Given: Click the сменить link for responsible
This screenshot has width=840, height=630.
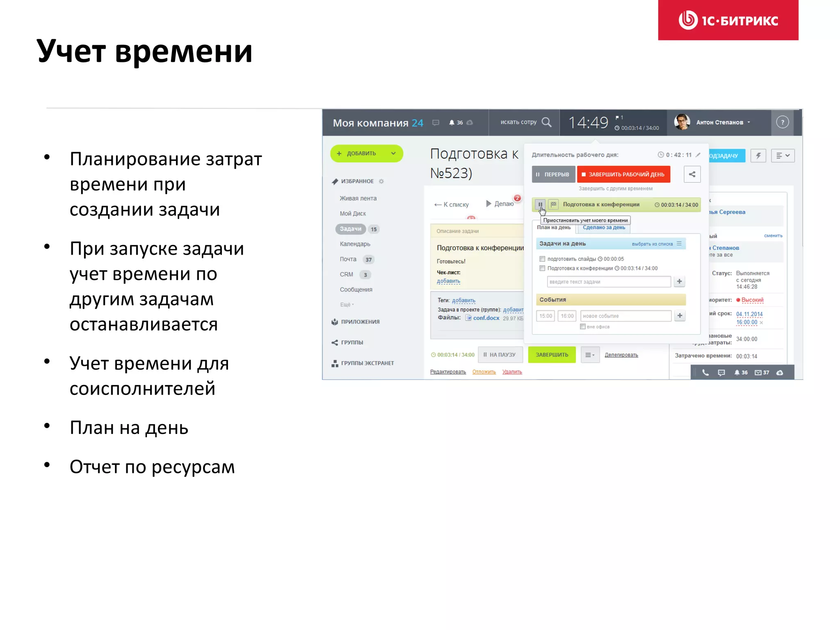Looking at the screenshot, I should click(773, 236).
